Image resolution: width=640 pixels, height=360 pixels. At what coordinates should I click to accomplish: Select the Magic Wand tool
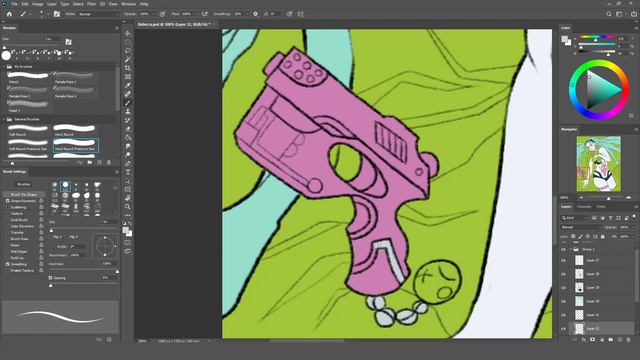(128, 60)
